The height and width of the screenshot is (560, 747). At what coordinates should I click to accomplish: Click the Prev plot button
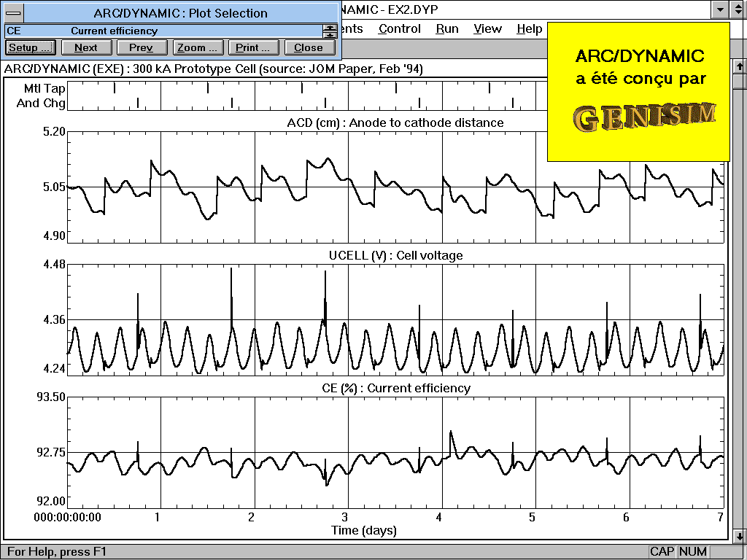click(141, 47)
